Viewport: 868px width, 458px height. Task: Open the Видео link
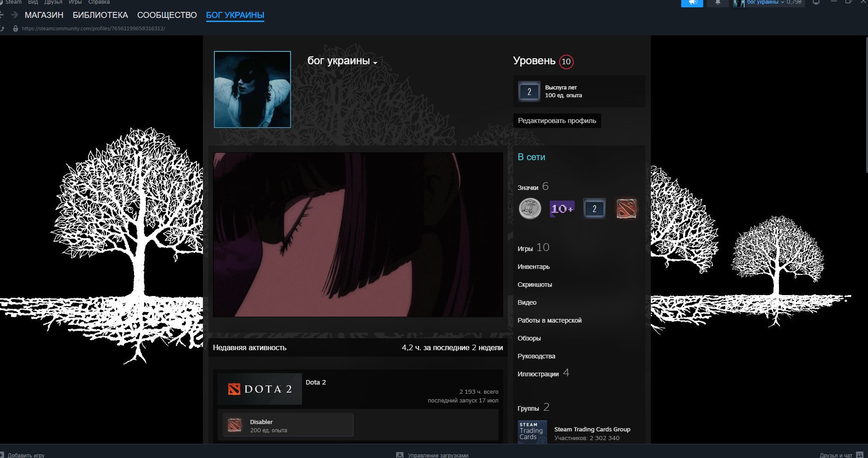pos(527,302)
